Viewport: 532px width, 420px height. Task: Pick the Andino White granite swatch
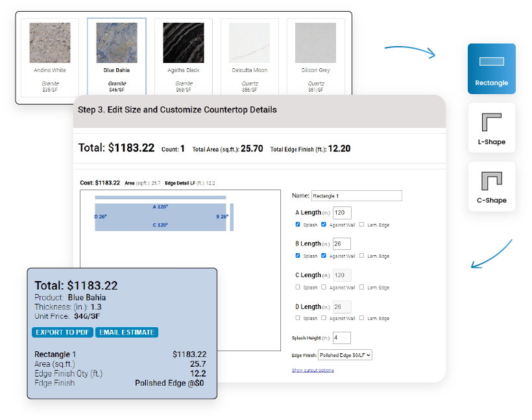click(49, 42)
